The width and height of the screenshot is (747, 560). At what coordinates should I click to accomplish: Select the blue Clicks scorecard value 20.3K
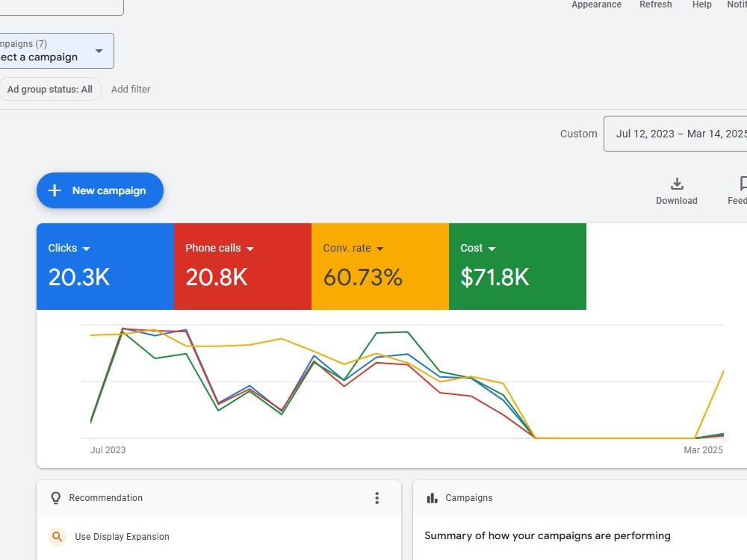tap(79, 277)
